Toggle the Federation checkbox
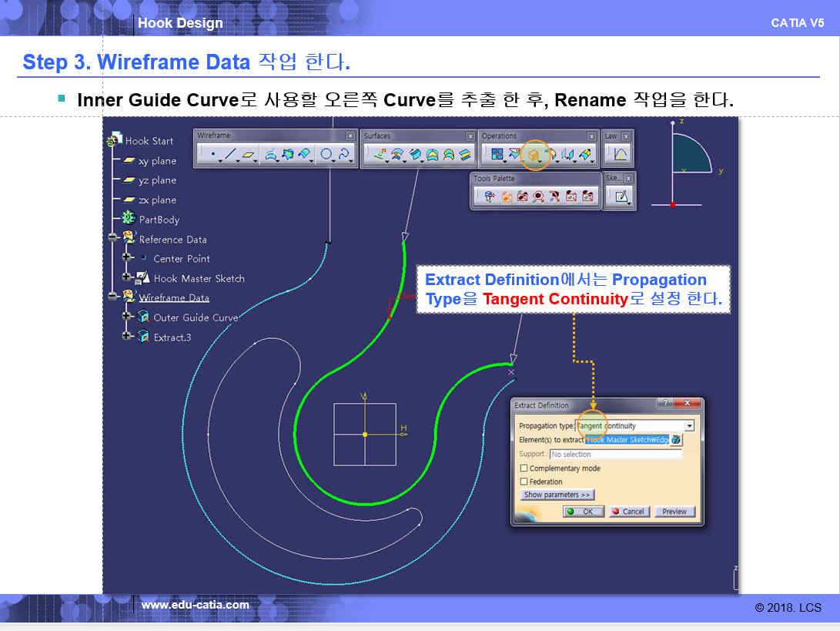Screen dimensions: 840x631 tap(524, 482)
